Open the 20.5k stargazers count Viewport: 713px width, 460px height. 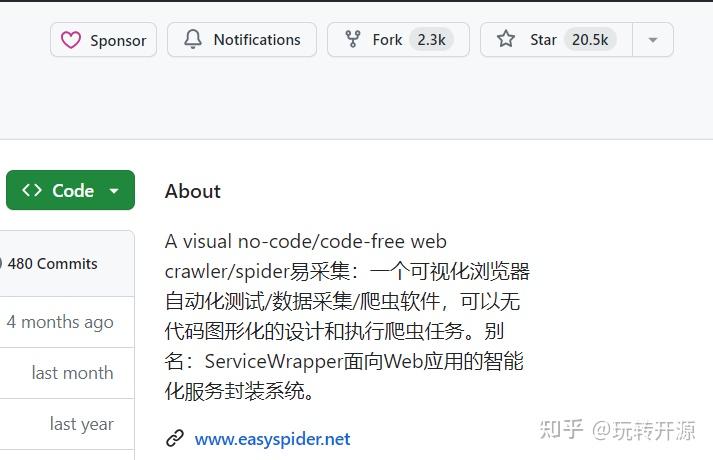coord(590,40)
